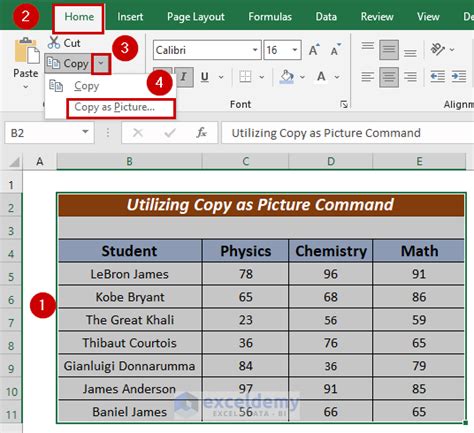
Task: Click the Cut scissors icon
Action: 54,42
